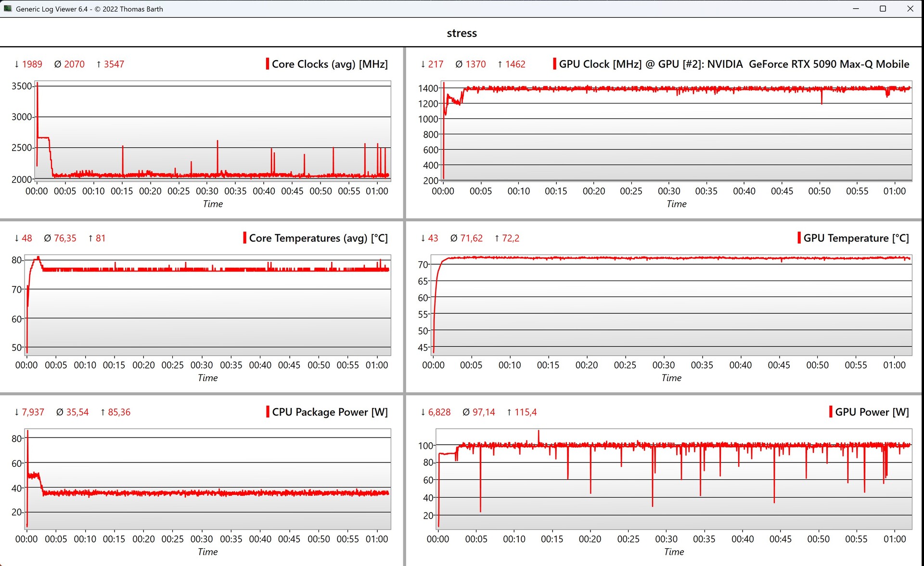Click the red swatch beside GPU Power legend

click(831, 412)
